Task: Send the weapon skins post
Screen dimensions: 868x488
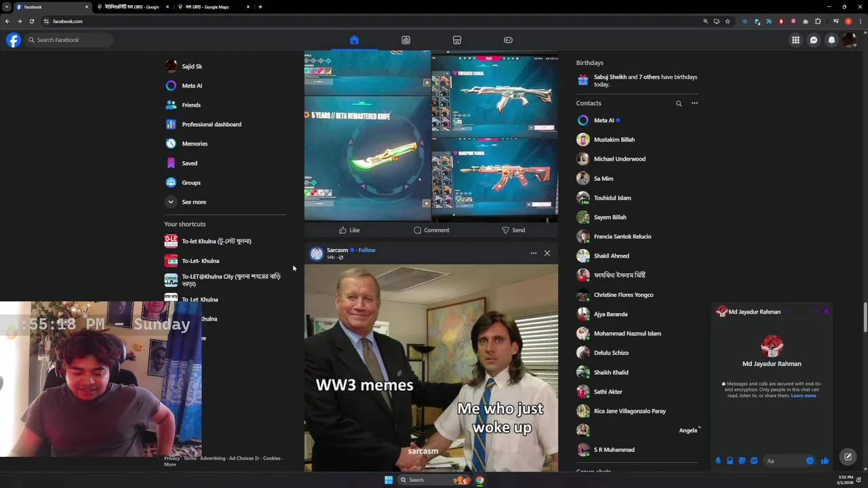Action: tap(513, 230)
